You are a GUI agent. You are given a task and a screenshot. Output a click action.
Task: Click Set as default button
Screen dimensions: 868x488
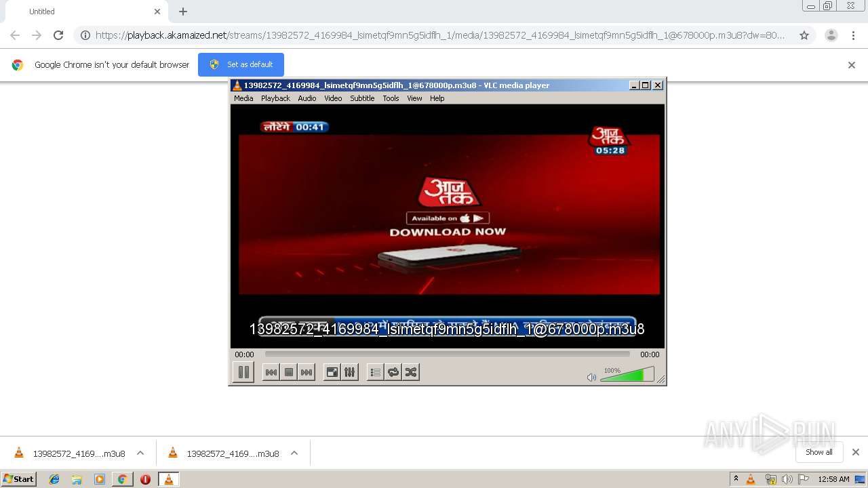(241, 64)
